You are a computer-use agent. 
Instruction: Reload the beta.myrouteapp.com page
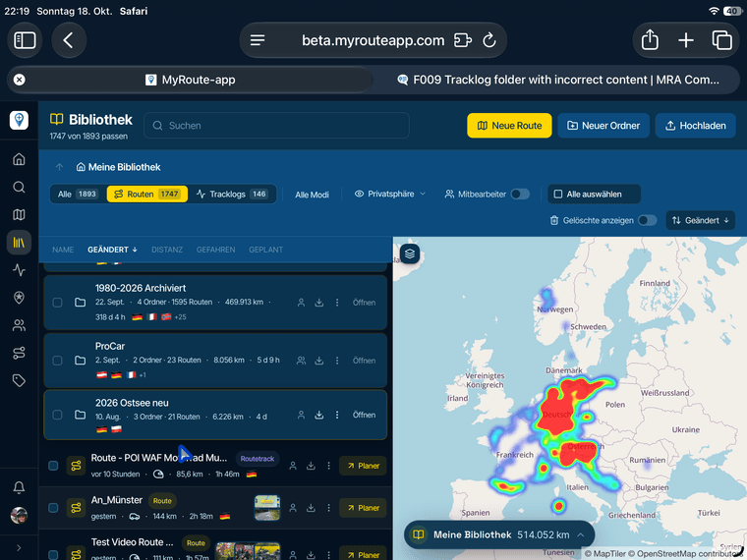[489, 40]
